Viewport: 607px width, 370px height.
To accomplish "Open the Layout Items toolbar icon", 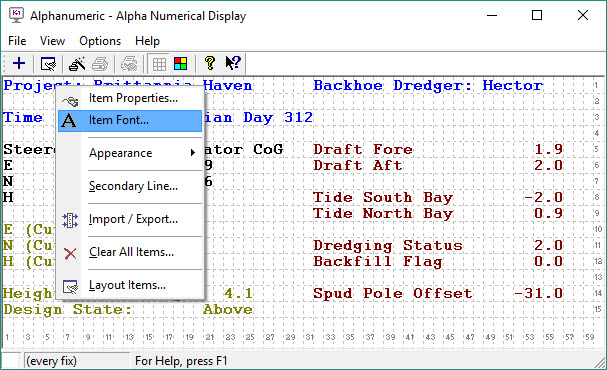I will point(48,63).
